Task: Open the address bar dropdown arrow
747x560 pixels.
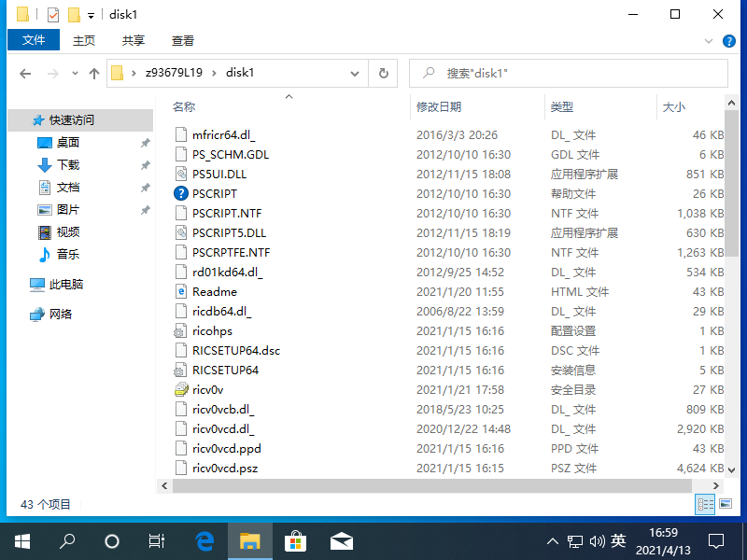Action: pos(354,73)
